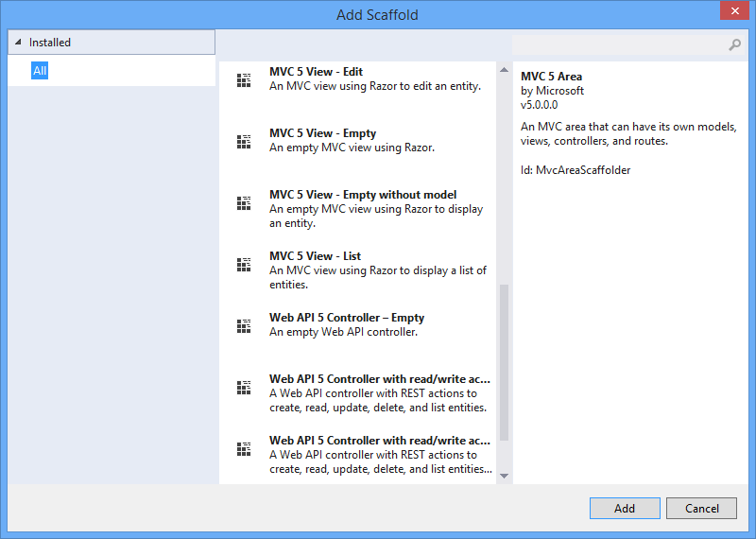
Task: Click 'An empty Web API controller.' description
Action: point(343,332)
